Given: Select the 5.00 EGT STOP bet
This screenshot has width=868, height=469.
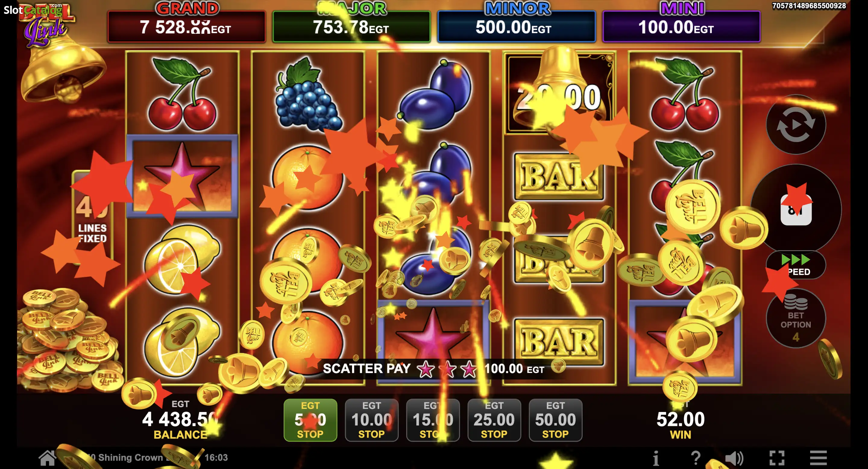Looking at the screenshot, I should pos(310,420).
